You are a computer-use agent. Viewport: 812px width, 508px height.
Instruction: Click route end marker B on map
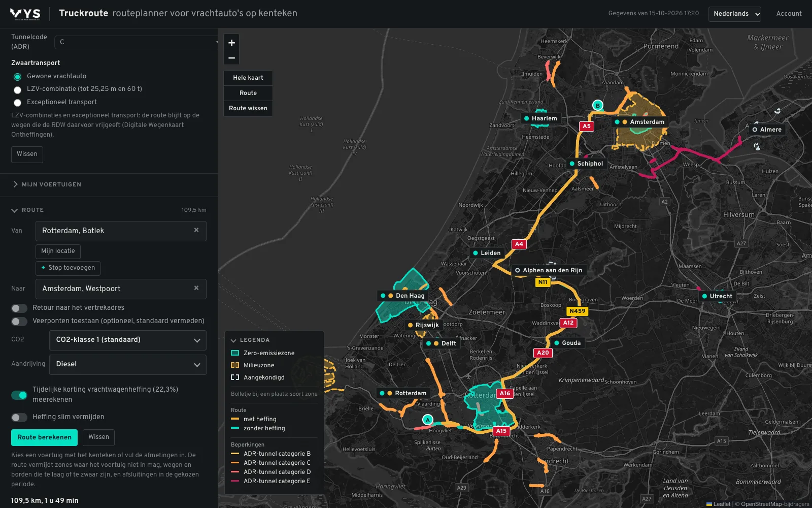coord(598,106)
